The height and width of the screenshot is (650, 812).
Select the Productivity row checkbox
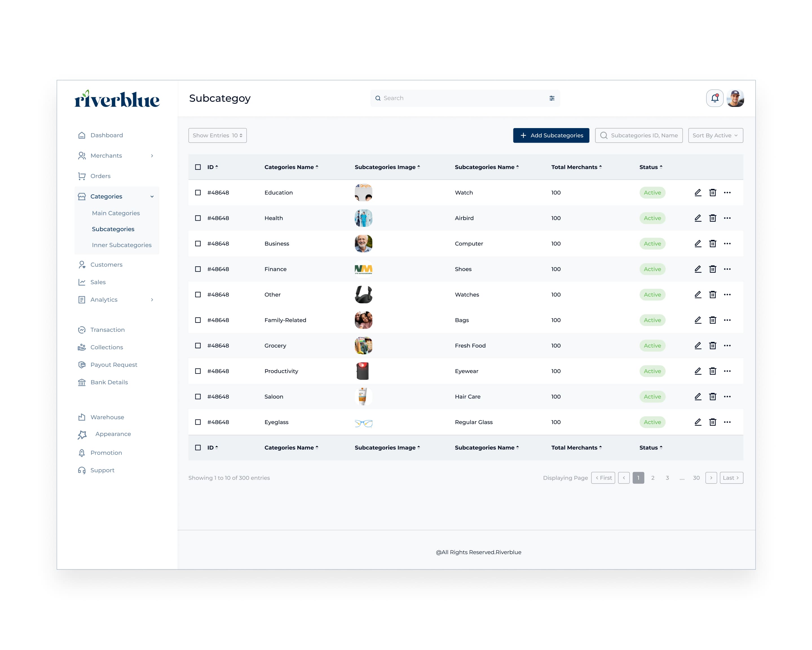(x=198, y=371)
